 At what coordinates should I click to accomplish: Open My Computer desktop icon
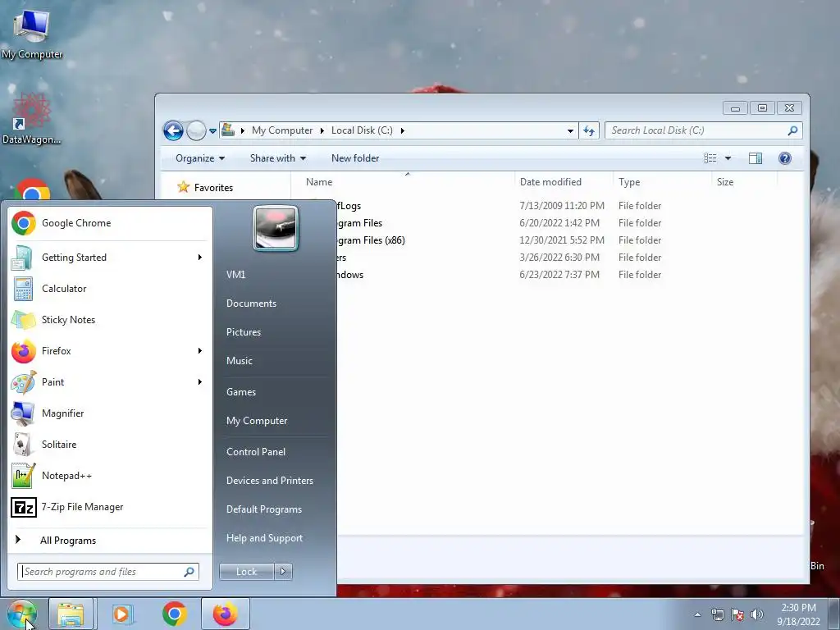tap(32, 34)
